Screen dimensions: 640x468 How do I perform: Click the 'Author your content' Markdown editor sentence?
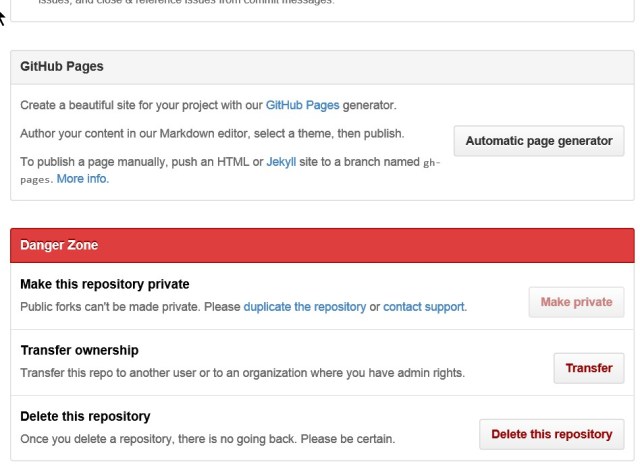coord(212,133)
